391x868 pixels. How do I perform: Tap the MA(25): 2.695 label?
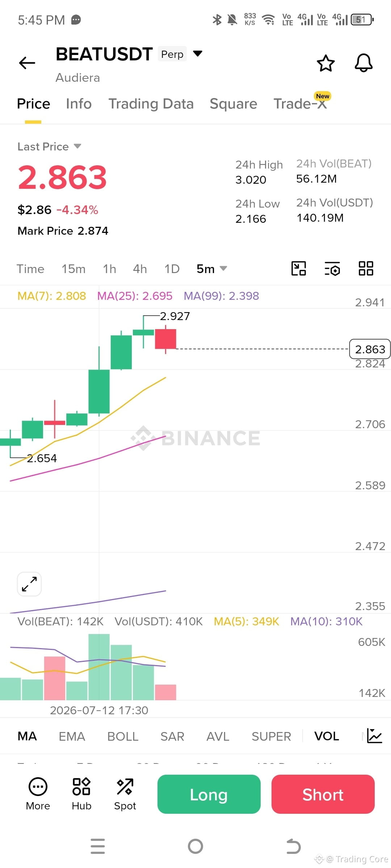click(135, 296)
